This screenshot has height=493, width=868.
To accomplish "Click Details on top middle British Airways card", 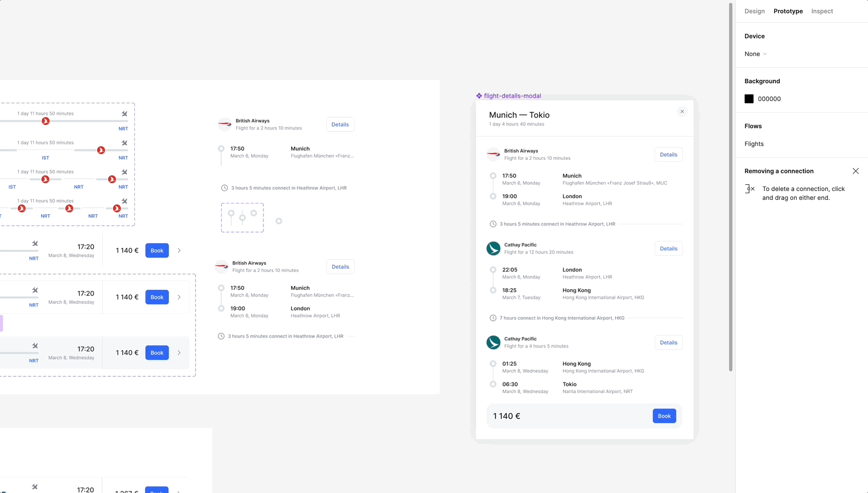I will coord(340,124).
